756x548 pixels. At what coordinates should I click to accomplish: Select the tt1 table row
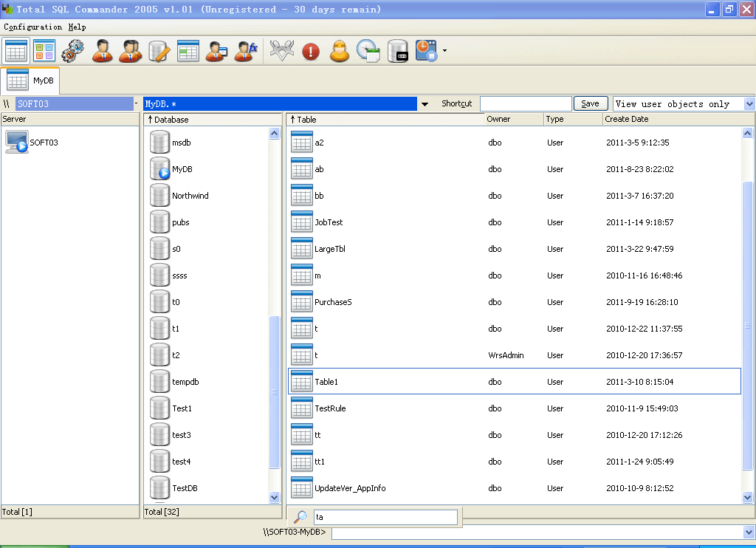point(515,461)
